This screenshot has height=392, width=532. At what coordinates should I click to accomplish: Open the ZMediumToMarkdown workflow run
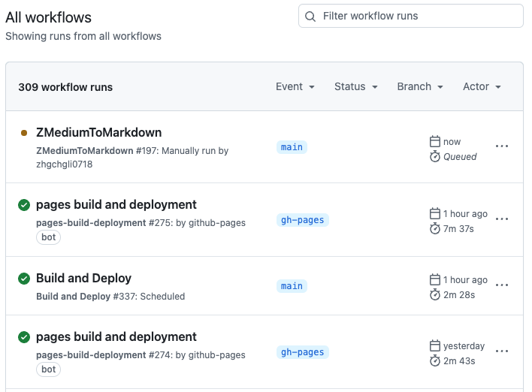(98, 133)
